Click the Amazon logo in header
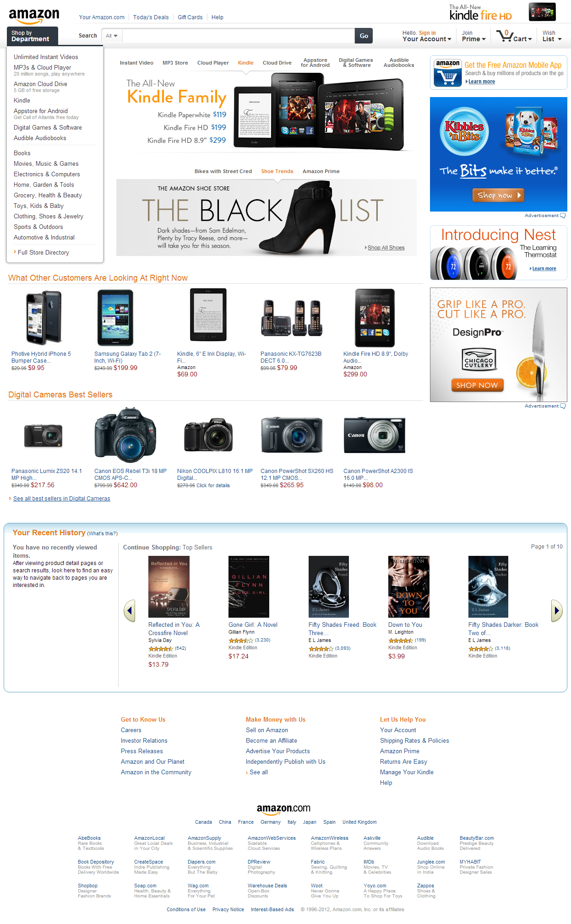 34,16
